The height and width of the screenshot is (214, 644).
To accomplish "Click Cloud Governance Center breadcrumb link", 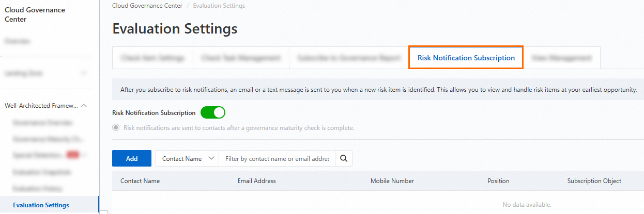I will pos(147,6).
